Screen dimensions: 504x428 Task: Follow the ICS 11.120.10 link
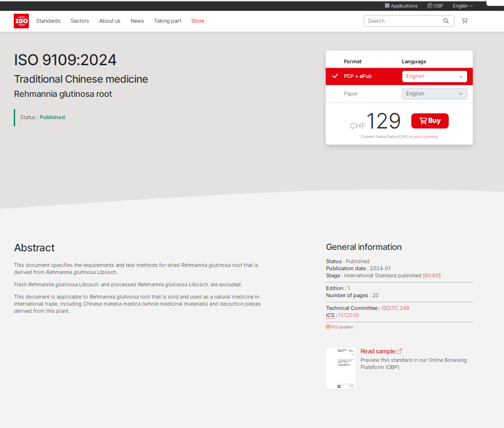pyautogui.click(x=348, y=315)
